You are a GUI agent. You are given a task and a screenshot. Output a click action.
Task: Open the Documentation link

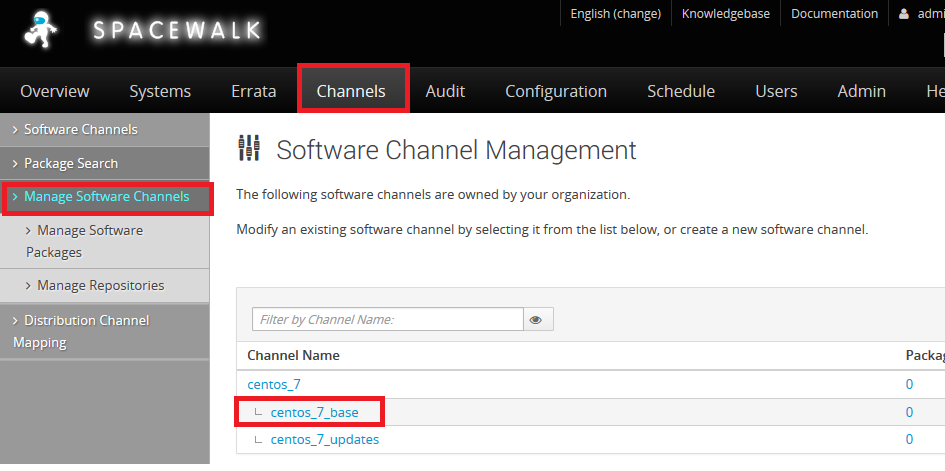point(834,13)
